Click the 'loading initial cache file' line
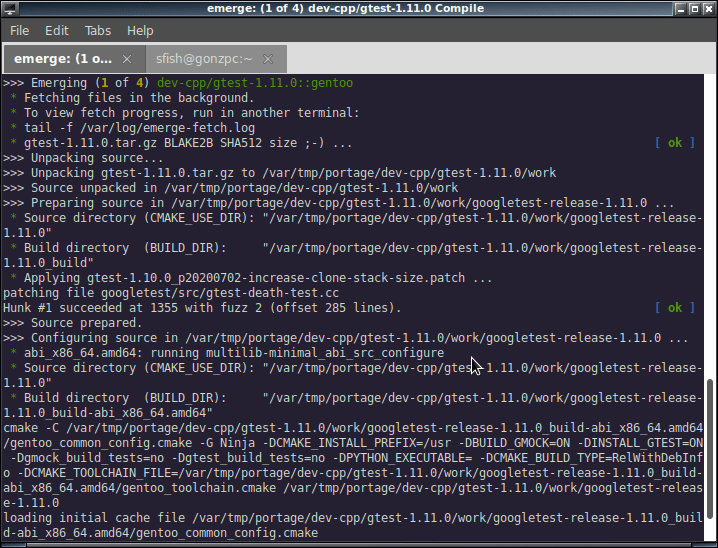Viewport: 718px width, 548px height. 353,526
